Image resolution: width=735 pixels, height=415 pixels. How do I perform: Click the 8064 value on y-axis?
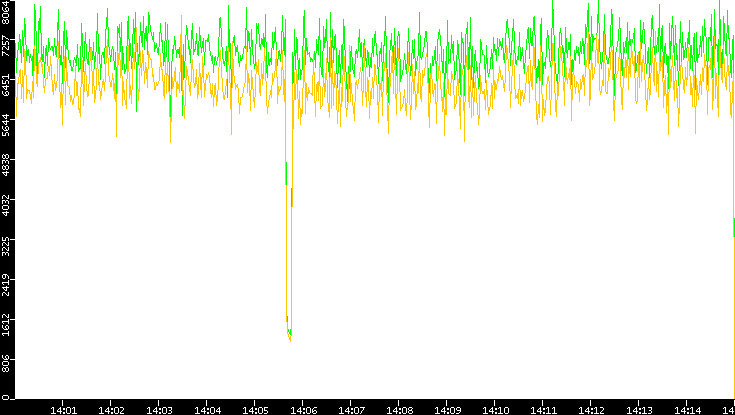pos(6,11)
